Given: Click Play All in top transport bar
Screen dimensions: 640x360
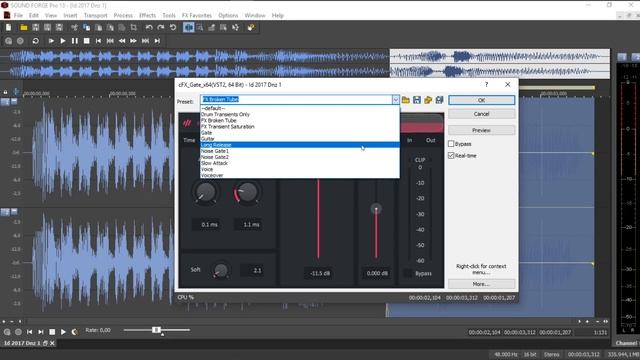Looking at the screenshot, I should click(51, 41).
